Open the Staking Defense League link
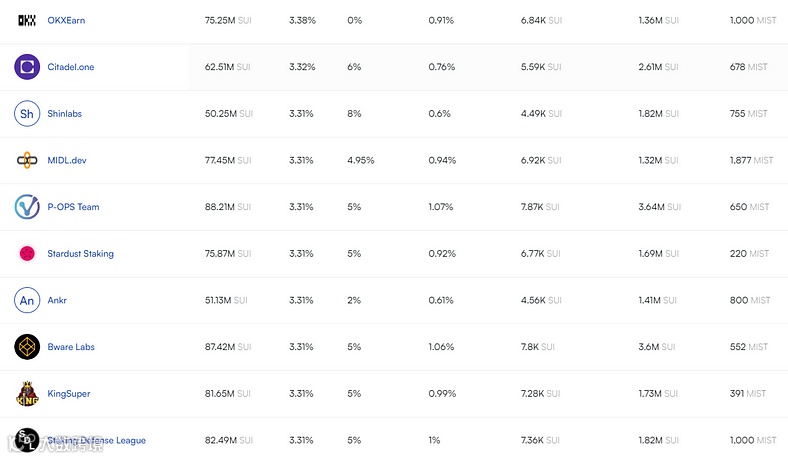788x459 pixels. point(97,440)
